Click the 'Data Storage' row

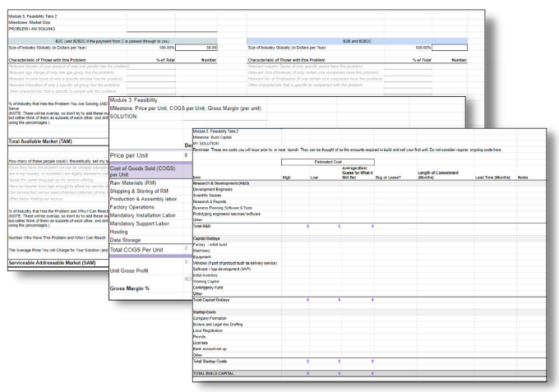tap(125, 240)
